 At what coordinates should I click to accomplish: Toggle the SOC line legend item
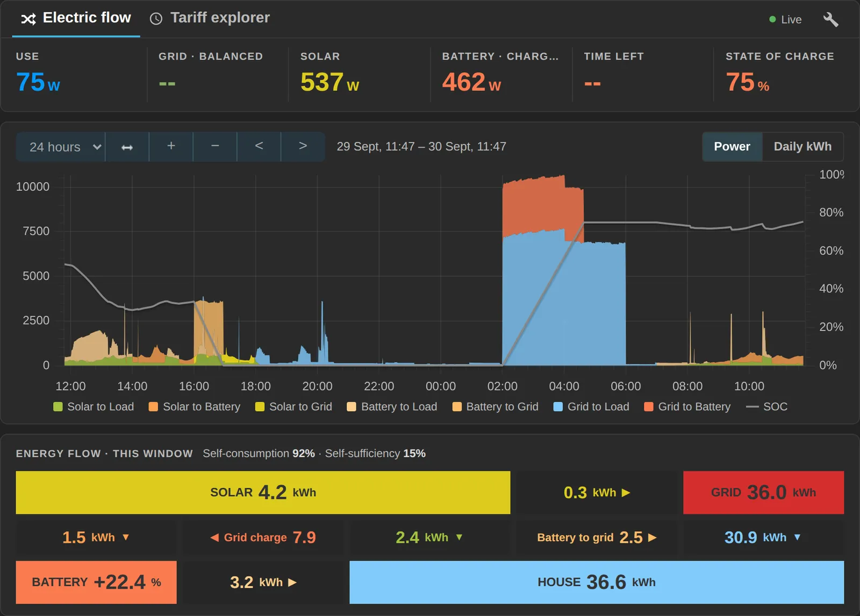click(767, 407)
